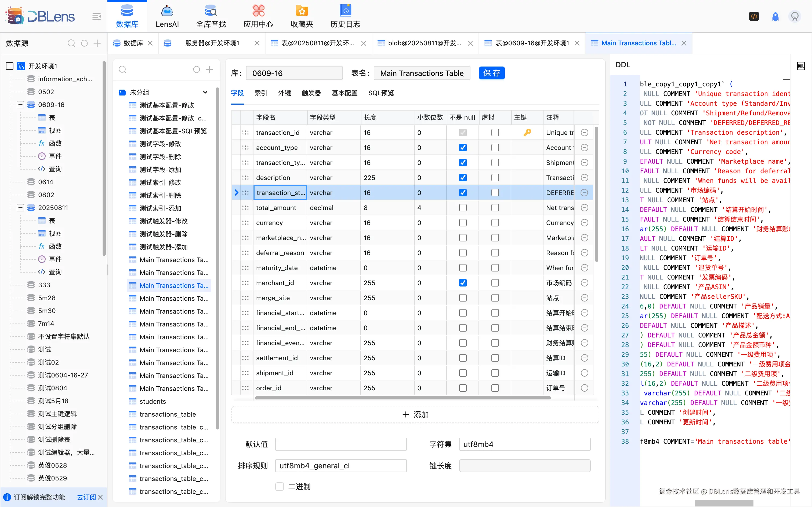Check the 二进制 binary checkbox

[279, 486]
